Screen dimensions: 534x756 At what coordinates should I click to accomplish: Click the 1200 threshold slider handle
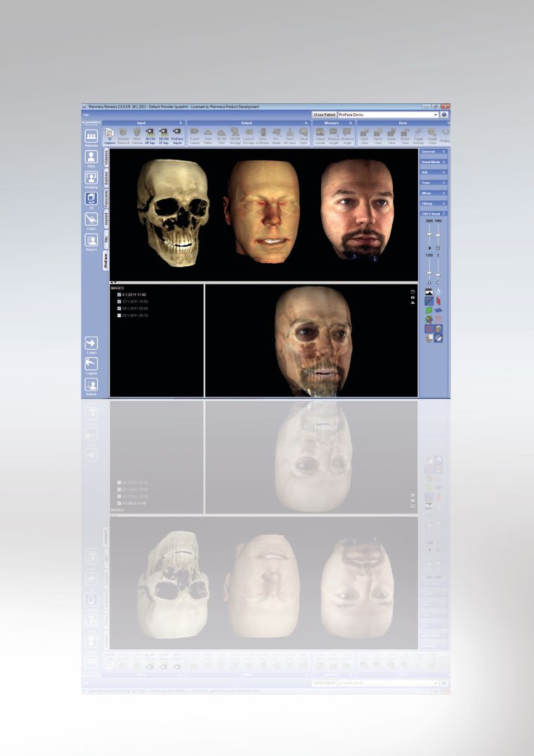tap(429, 273)
